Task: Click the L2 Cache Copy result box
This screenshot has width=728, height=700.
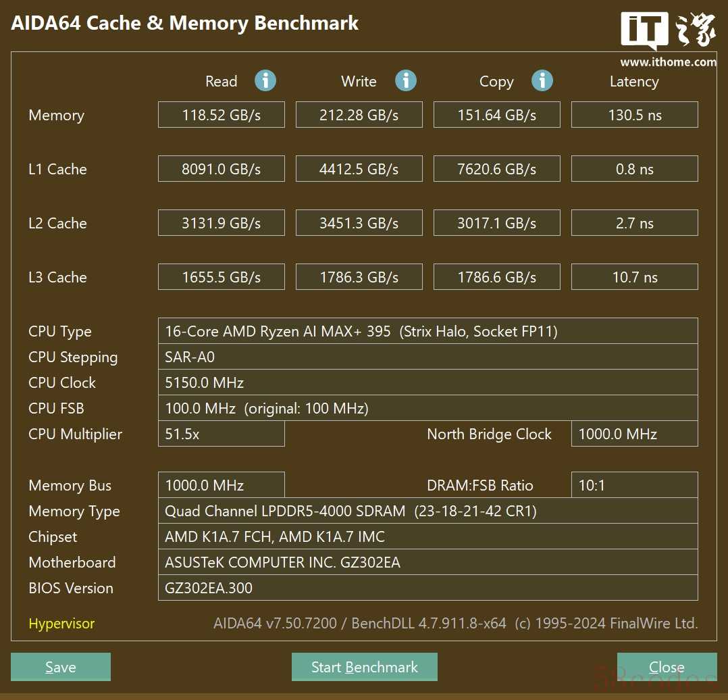Action: [497, 223]
